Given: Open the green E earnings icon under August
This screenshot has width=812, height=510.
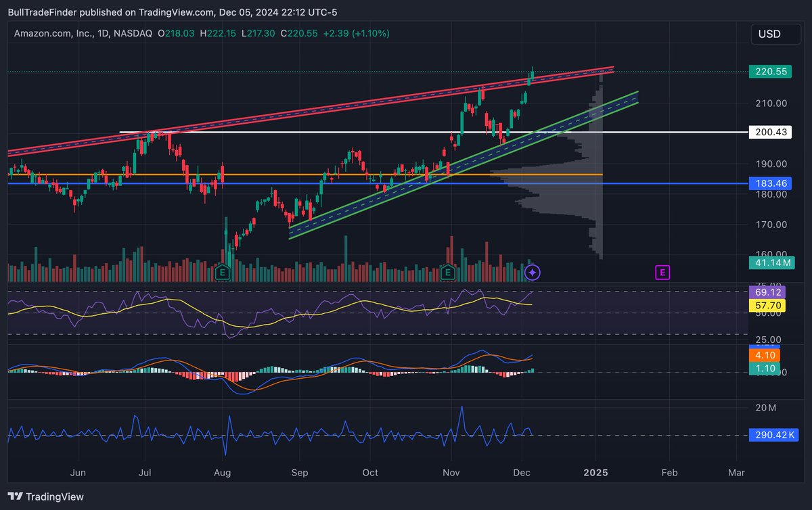Looking at the screenshot, I should coord(222,272).
